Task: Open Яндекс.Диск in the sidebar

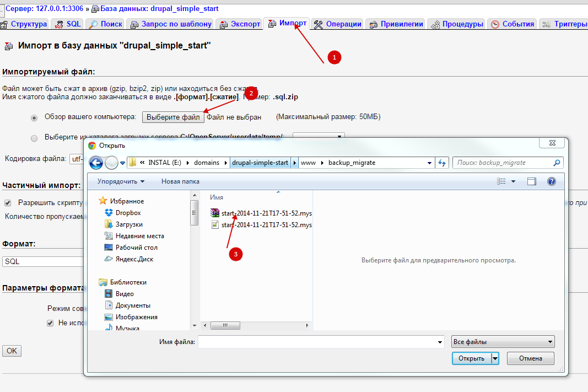Action: point(134,259)
